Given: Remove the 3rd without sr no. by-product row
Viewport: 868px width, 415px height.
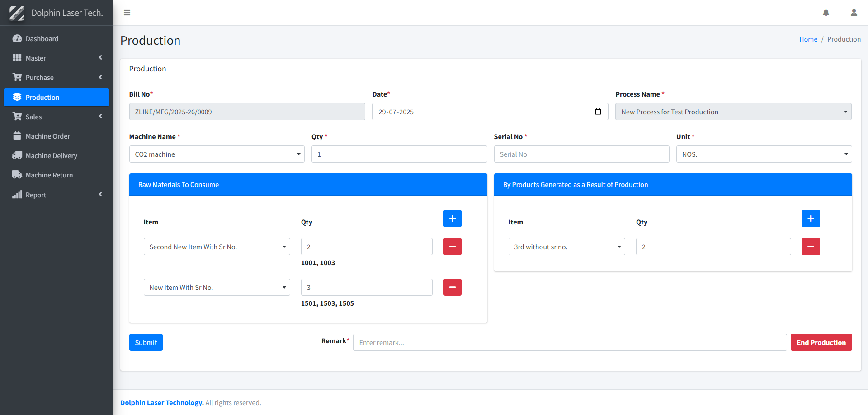Looking at the screenshot, I should [x=811, y=247].
